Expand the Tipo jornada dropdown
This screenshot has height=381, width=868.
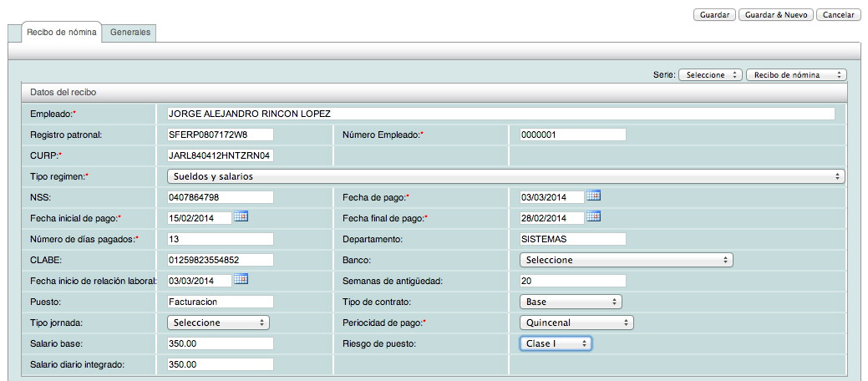(218, 323)
